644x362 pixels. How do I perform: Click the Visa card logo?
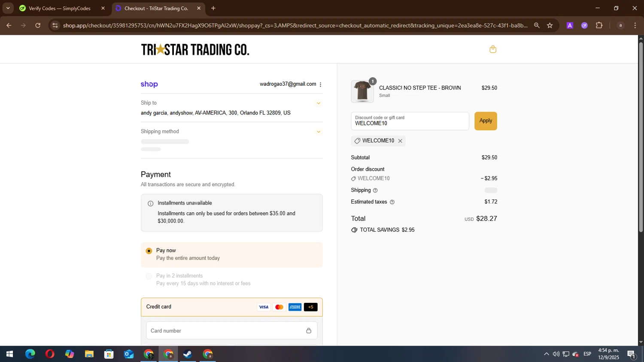pyautogui.click(x=264, y=307)
